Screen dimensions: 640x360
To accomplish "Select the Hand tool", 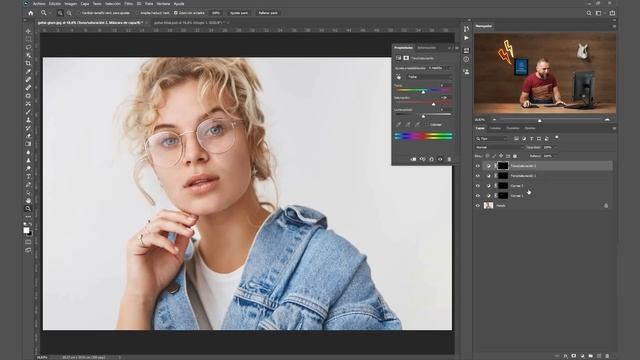I will (28, 200).
